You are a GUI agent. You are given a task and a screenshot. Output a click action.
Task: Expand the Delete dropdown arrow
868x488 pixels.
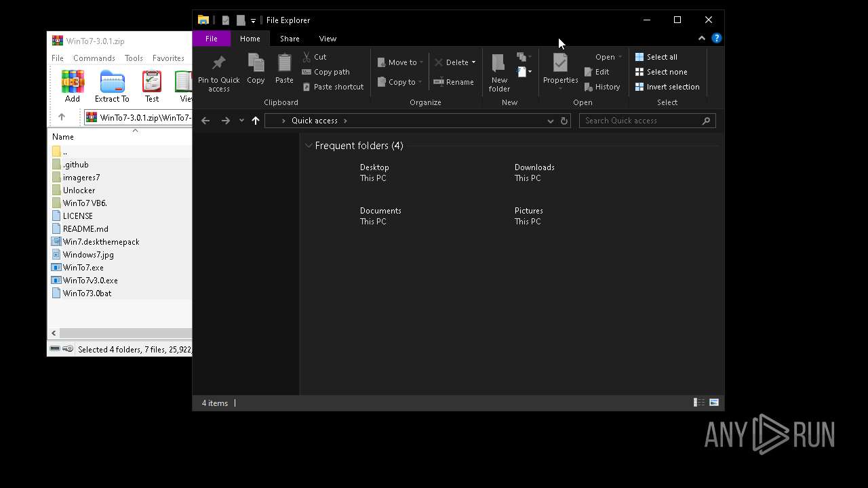click(473, 62)
